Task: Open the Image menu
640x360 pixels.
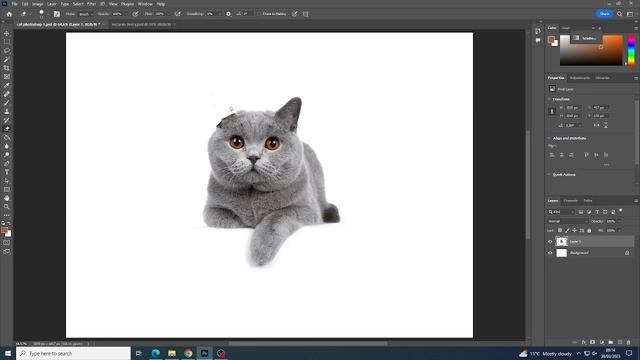Action: click(x=38, y=4)
